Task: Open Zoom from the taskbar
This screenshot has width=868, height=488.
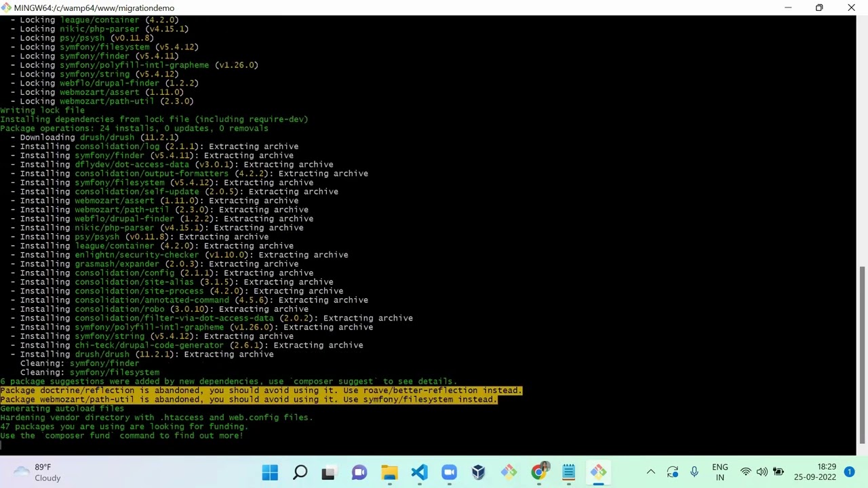Action: [449, 472]
